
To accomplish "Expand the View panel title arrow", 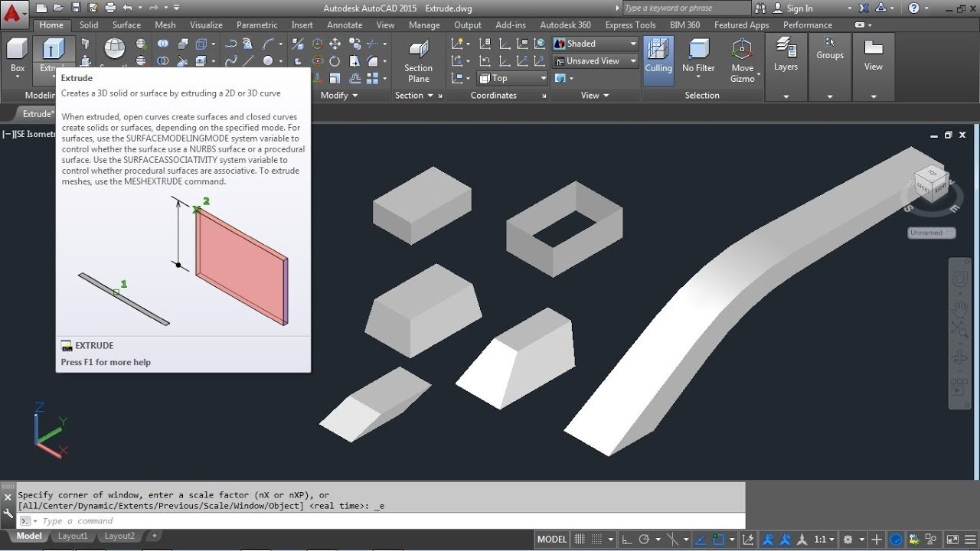I will click(x=606, y=96).
